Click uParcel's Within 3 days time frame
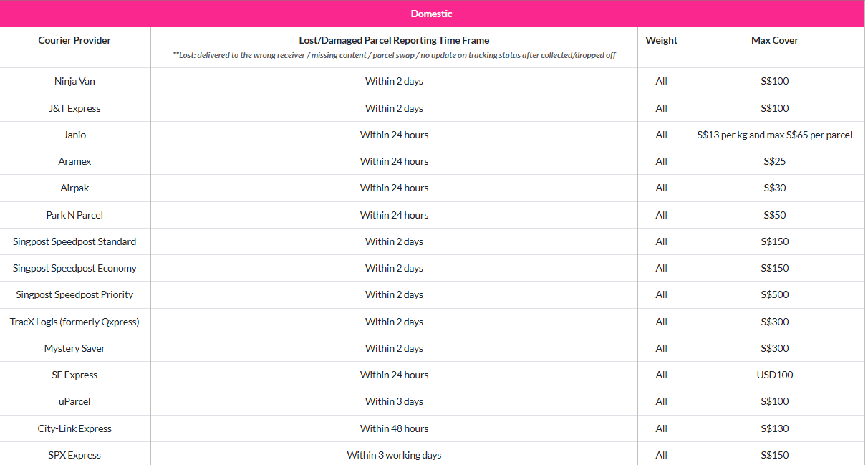Screen dimensions: 868x465 tap(394, 401)
